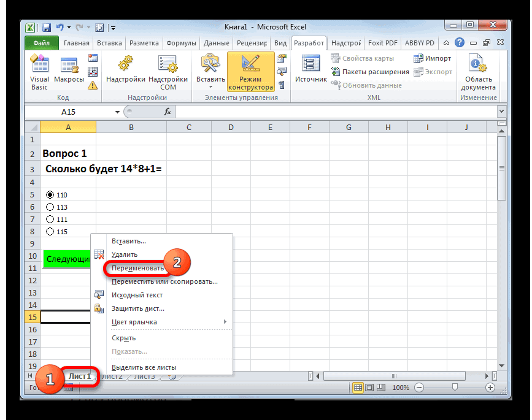Select radio option 115
Image resolution: width=532 pixels, height=420 pixels.
(x=50, y=232)
